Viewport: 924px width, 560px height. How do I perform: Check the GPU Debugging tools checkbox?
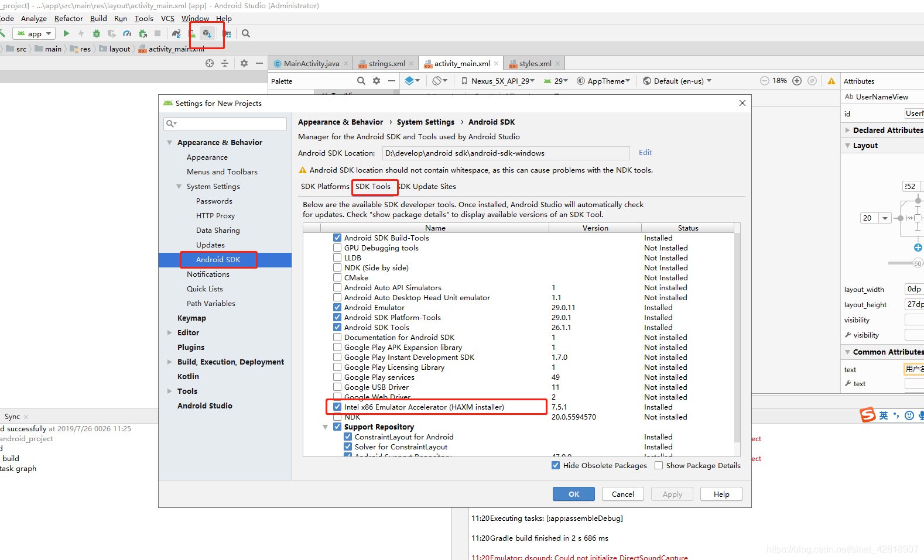(337, 248)
